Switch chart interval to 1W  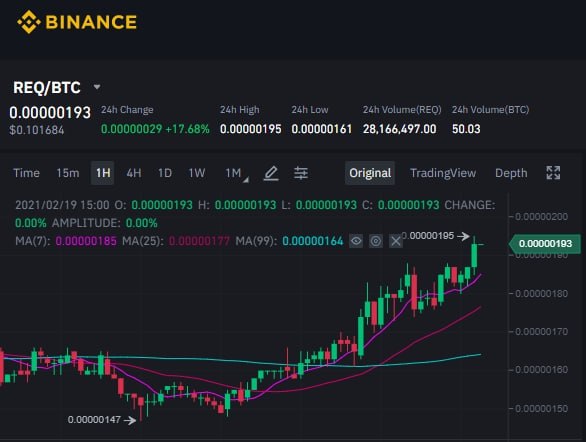tap(197, 173)
